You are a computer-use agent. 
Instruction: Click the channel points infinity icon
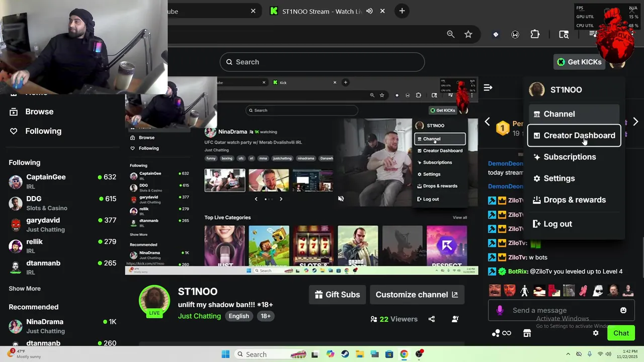click(x=501, y=333)
